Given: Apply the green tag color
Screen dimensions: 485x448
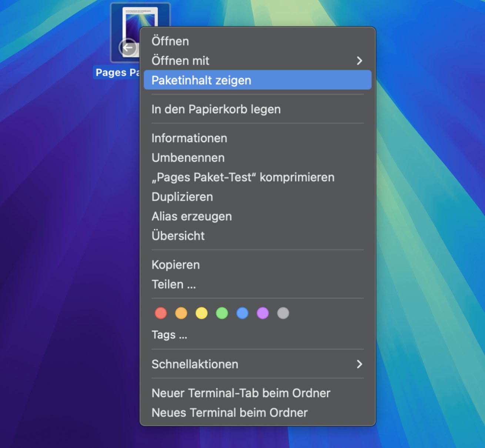Looking at the screenshot, I should [x=222, y=313].
